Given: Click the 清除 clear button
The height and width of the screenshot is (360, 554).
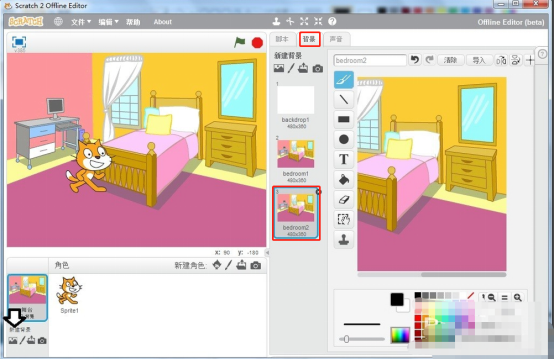Looking at the screenshot, I should pos(450,60).
